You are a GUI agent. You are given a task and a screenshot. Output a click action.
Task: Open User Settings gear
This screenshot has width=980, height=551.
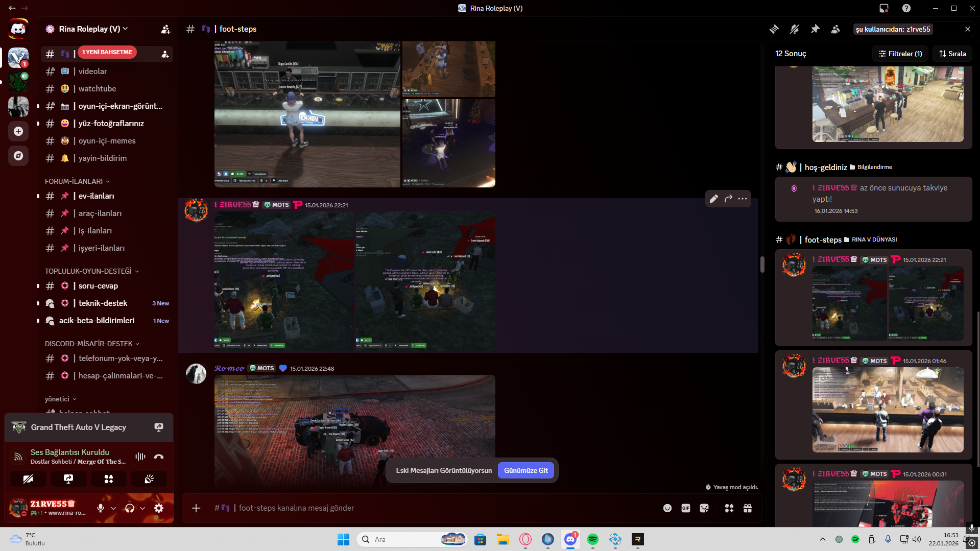pyautogui.click(x=159, y=508)
